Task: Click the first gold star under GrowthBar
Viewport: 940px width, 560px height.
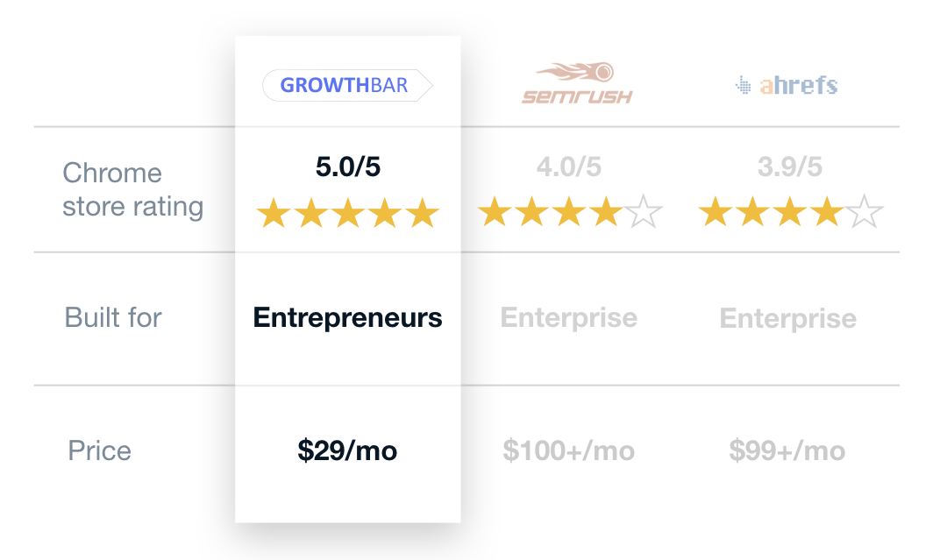Action: pos(274,213)
